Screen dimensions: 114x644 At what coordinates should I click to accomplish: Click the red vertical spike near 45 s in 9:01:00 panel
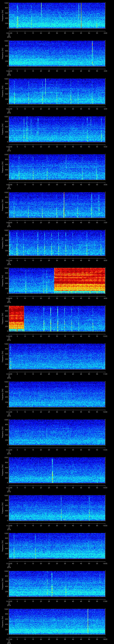[81, 16]
